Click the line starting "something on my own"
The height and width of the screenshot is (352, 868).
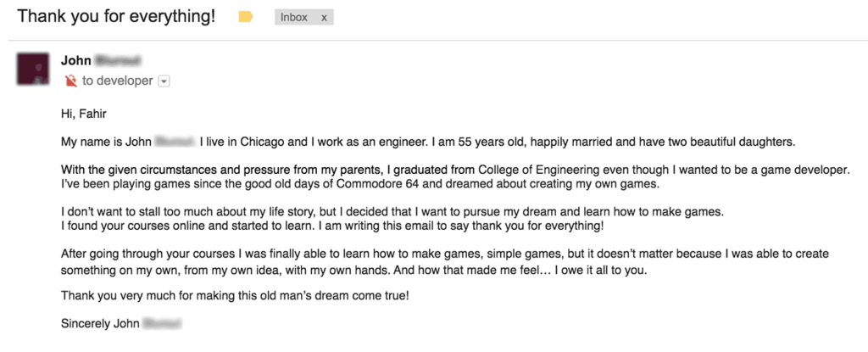353,271
